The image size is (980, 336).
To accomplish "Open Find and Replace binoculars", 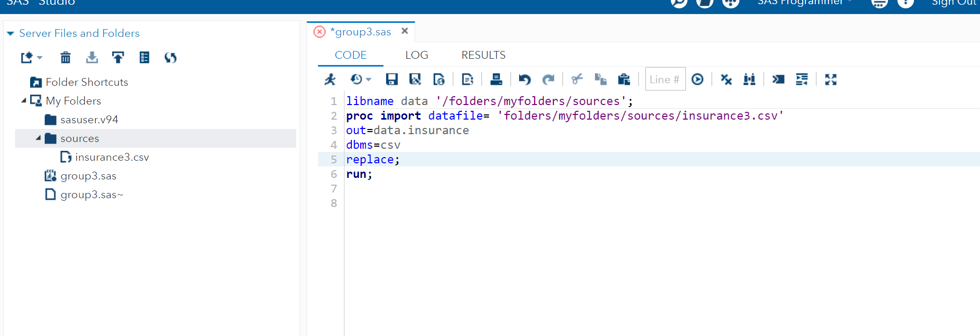I will (x=749, y=80).
